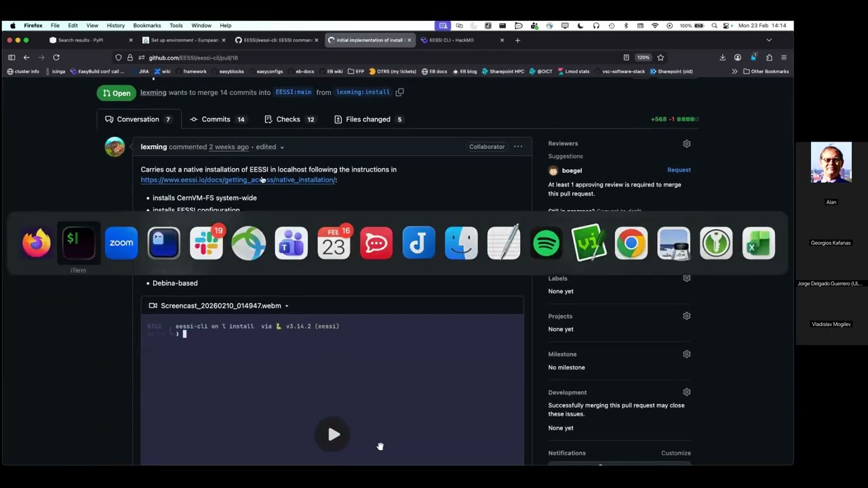This screenshot has width=868, height=488.
Task: Open the Calendar app in the Dock
Action: 334,243
